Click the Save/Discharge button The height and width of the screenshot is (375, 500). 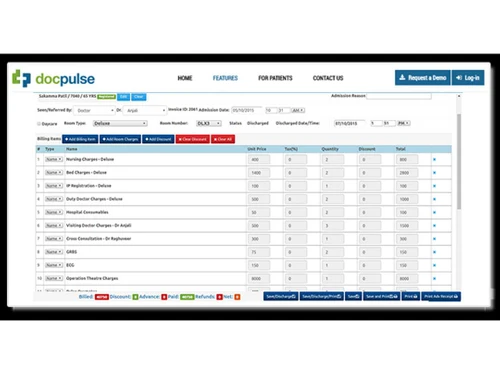281,296
